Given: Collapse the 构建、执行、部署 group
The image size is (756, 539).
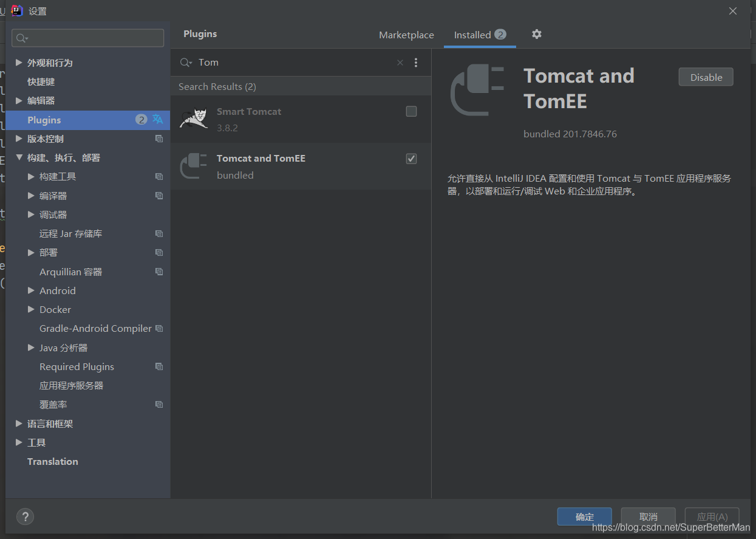Looking at the screenshot, I should (x=19, y=157).
